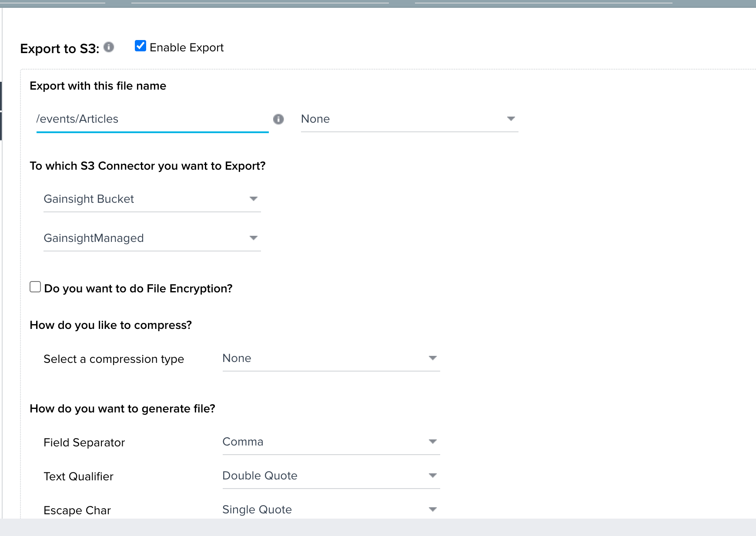This screenshot has height=536, width=756.
Task: Click the info icon next to file name field
Action: click(278, 119)
